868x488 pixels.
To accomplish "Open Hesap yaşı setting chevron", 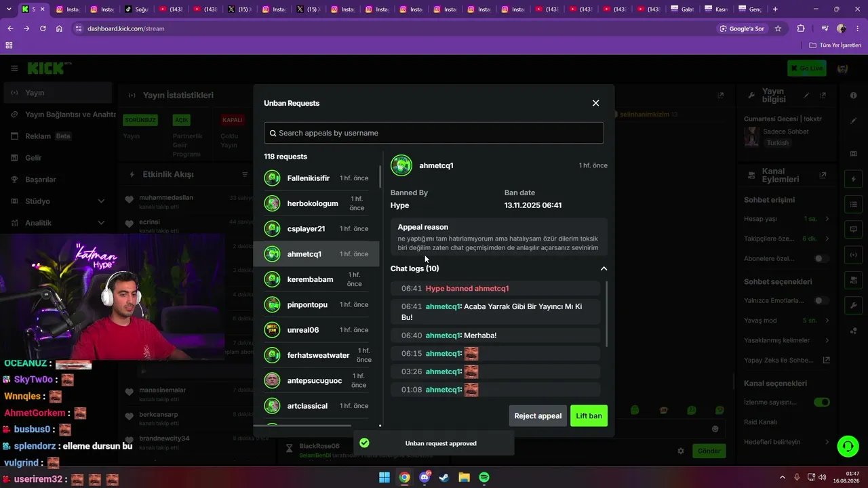I will point(827,219).
